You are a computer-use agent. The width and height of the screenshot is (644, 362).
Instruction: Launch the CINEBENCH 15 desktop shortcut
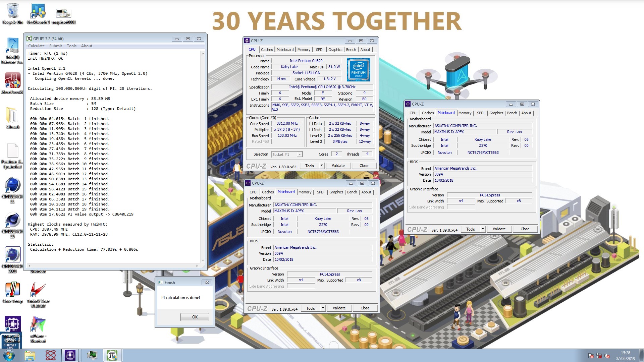[12, 225]
